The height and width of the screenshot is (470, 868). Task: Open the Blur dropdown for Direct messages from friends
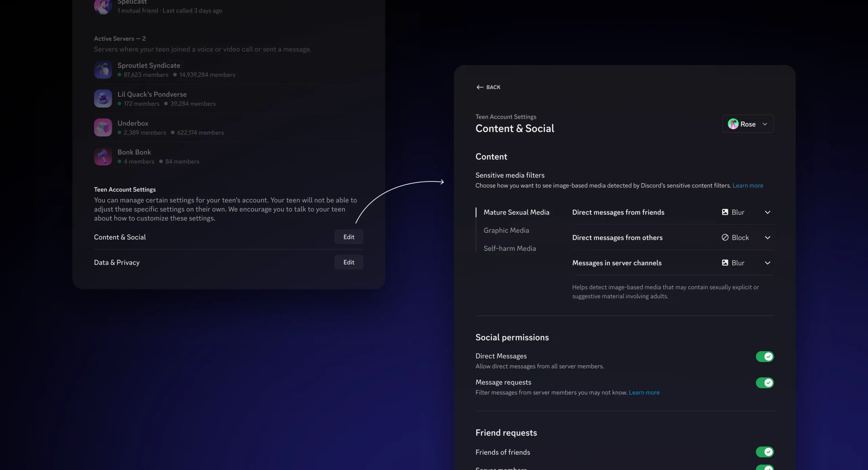[768, 212]
